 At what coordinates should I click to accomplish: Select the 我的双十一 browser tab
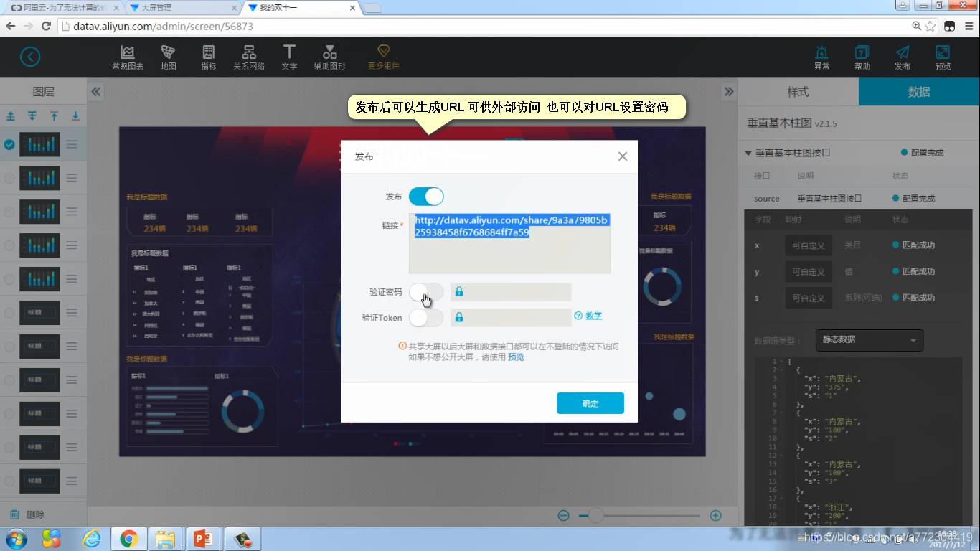tap(300, 7)
